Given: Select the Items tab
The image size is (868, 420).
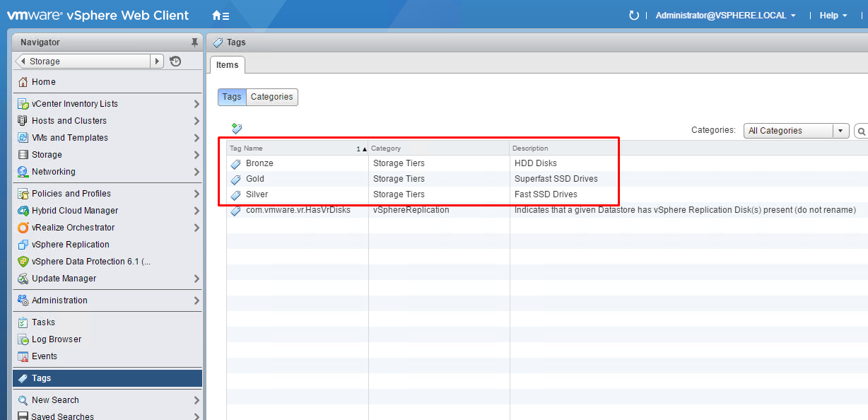Looking at the screenshot, I should pos(228,65).
